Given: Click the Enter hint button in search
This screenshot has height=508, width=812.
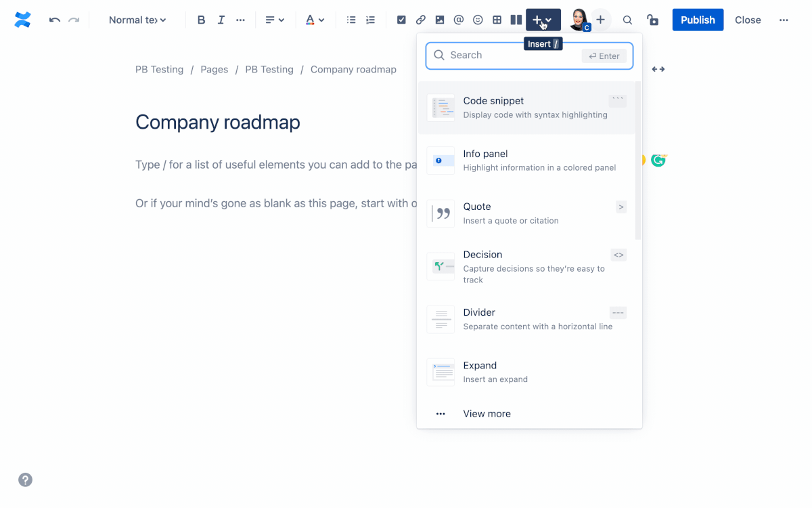Looking at the screenshot, I should pos(604,56).
